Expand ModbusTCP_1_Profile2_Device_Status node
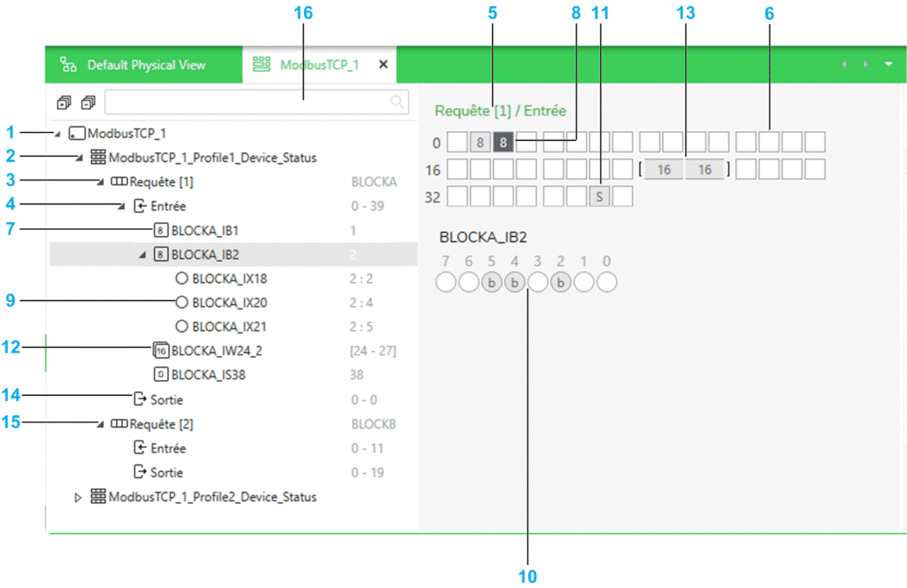This screenshot has height=588, width=907. pyautogui.click(x=78, y=497)
